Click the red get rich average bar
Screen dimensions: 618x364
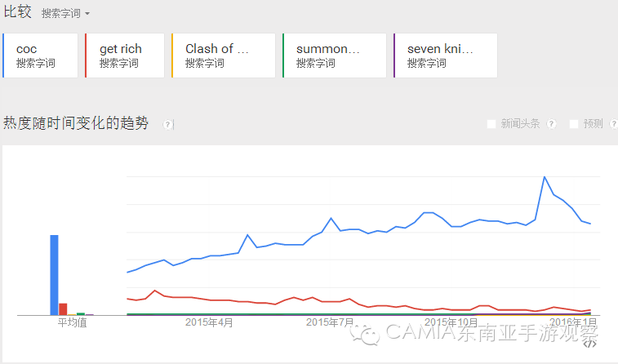pyautogui.click(x=63, y=309)
